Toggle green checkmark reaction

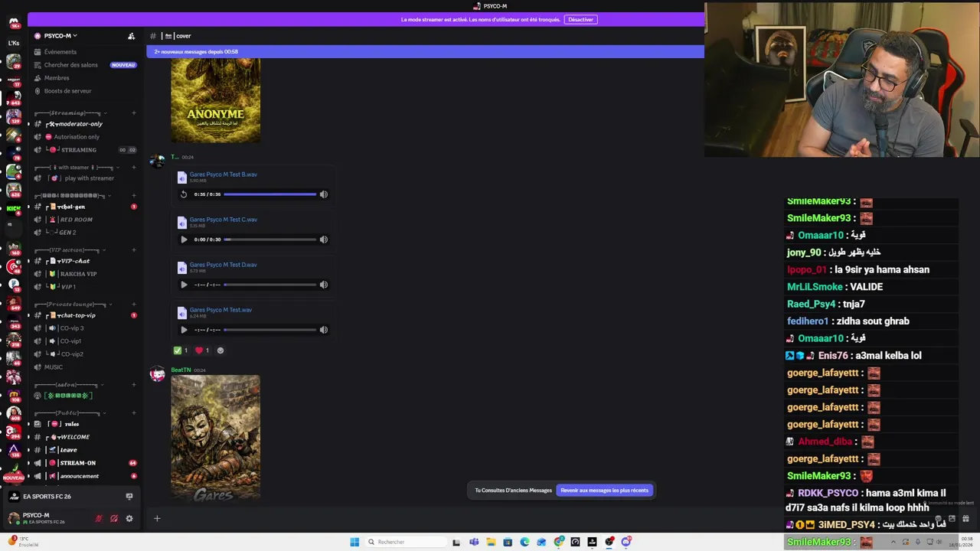pyautogui.click(x=181, y=350)
